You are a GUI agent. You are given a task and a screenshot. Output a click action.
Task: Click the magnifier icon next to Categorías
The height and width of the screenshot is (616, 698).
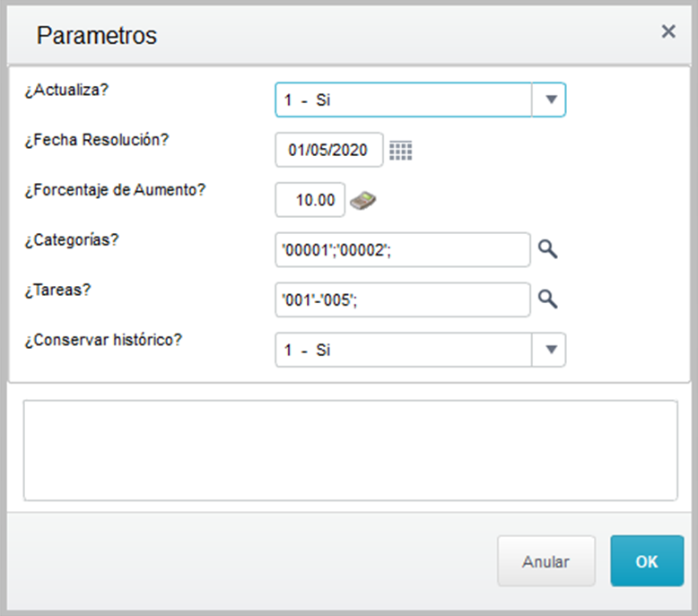(x=547, y=249)
